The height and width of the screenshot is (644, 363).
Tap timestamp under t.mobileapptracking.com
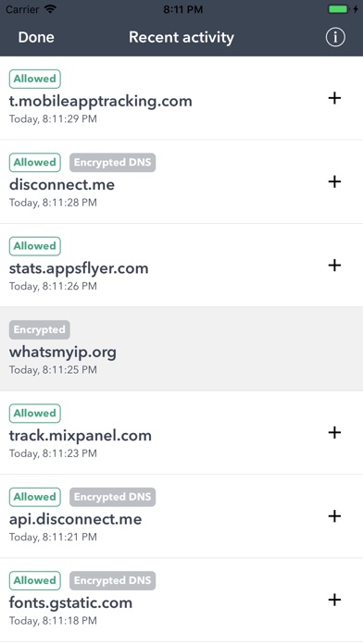(53, 119)
